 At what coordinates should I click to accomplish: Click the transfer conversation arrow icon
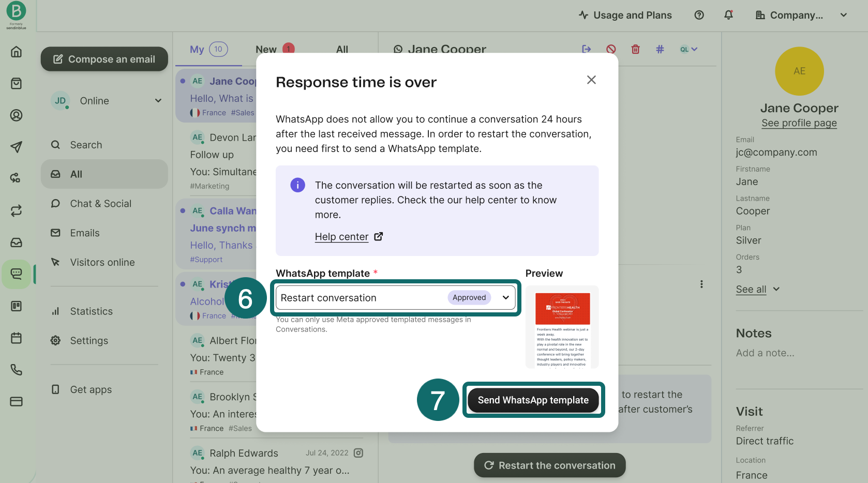coord(586,49)
